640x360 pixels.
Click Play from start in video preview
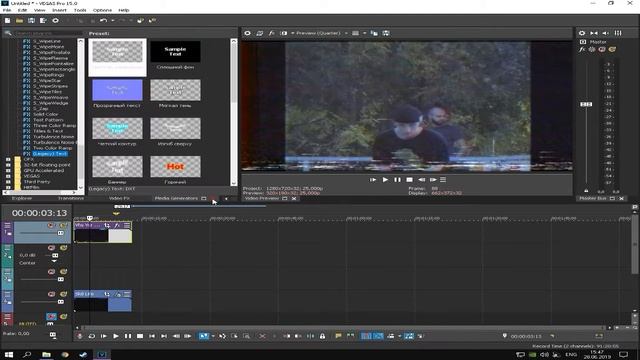pos(373,180)
